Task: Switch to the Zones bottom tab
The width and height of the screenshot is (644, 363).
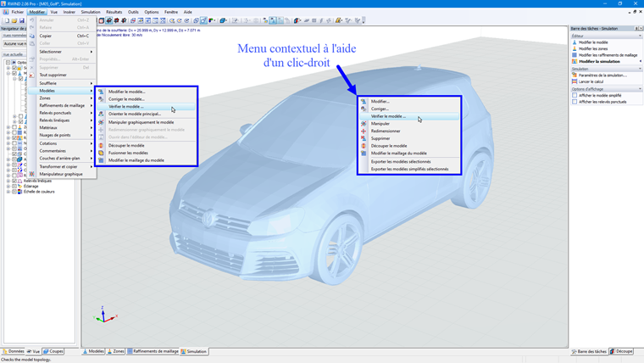Action: [116, 351]
